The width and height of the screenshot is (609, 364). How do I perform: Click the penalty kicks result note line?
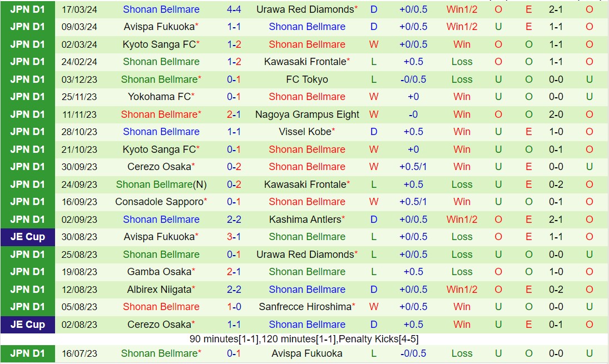(x=304, y=339)
